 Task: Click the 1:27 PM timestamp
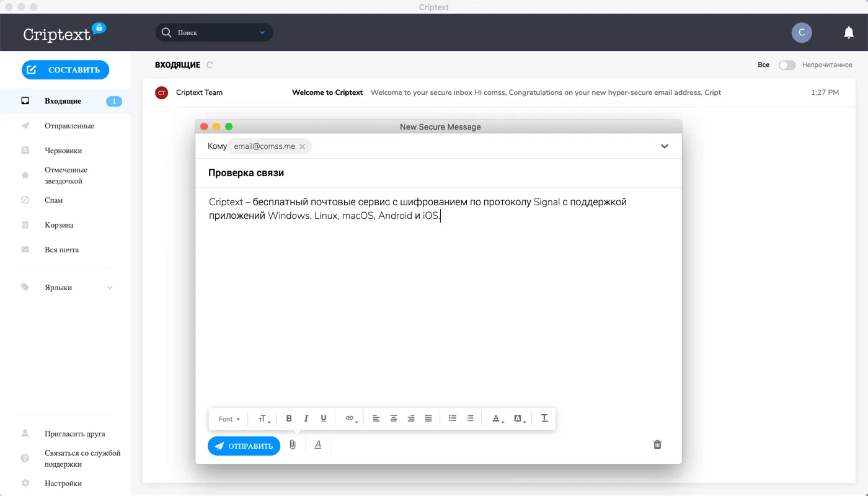click(x=825, y=93)
